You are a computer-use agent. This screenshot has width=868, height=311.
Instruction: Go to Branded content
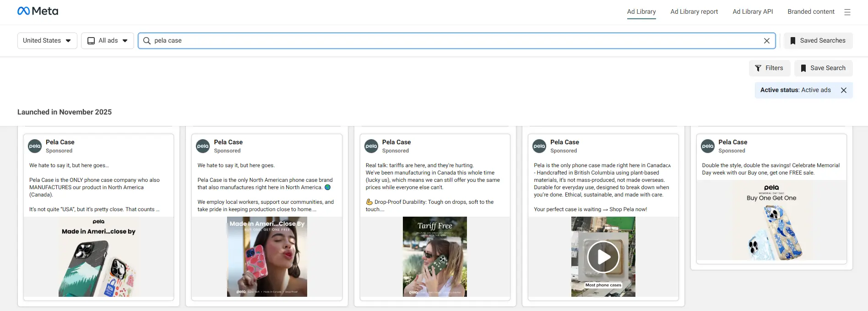811,12
